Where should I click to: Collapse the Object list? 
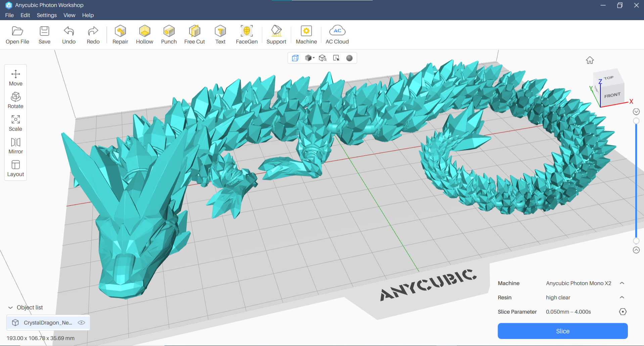pos(10,307)
